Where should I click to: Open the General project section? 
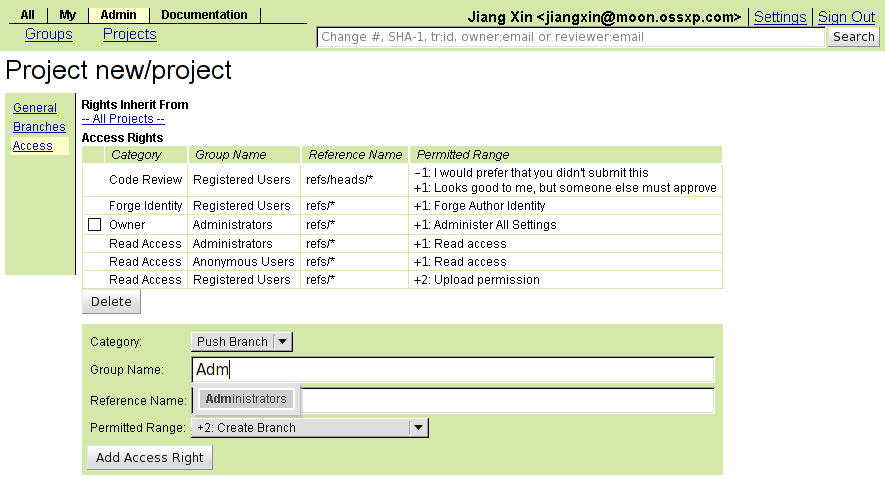click(x=35, y=108)
